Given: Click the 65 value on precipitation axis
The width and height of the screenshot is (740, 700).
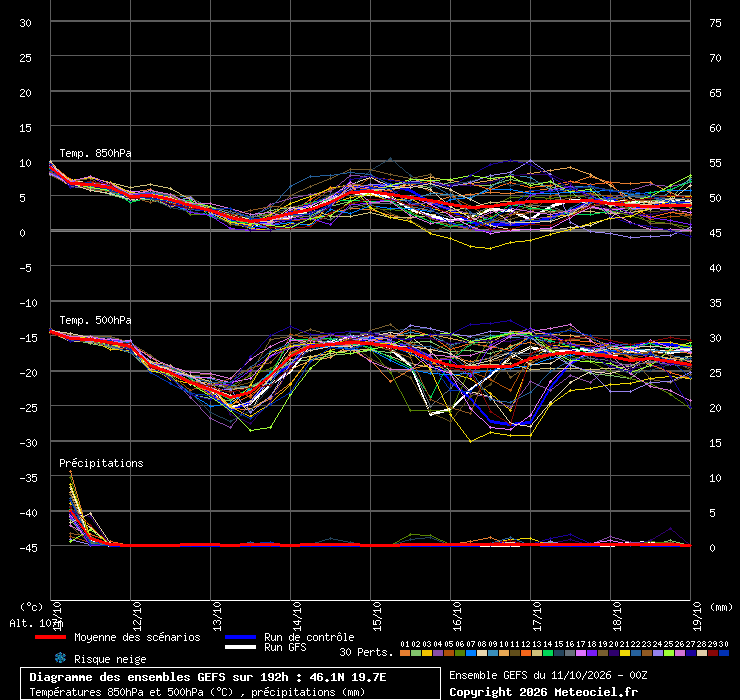Looking at the screenshot, I should [x=715, y=93].
